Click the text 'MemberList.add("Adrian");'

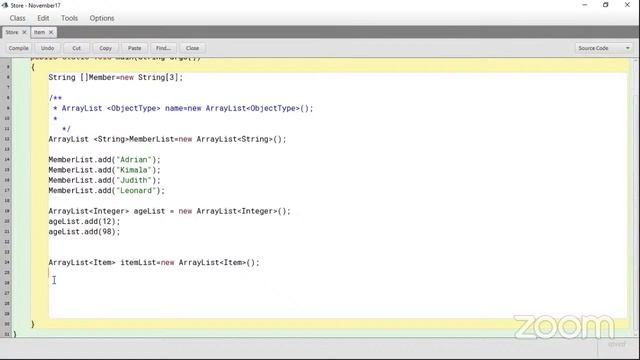104,160
